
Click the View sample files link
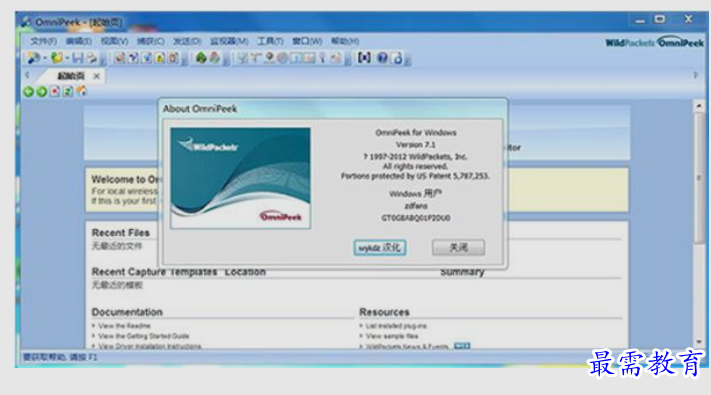pos(392,336)
